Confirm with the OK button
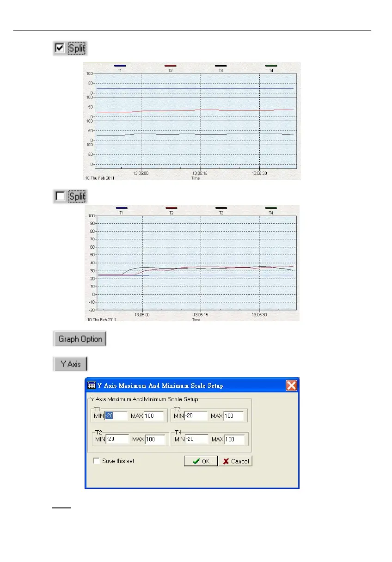The image size is (392, 562). (201, 461)
